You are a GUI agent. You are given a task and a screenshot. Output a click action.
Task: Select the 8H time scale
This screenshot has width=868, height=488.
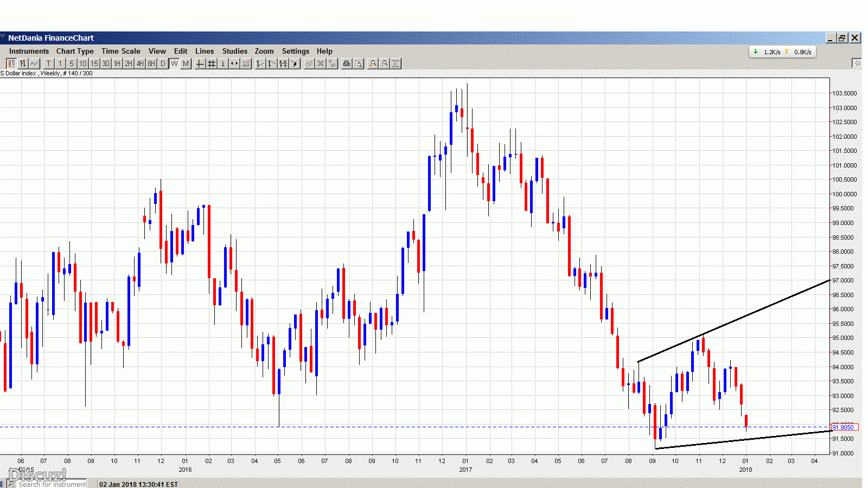tap(151, 63)
